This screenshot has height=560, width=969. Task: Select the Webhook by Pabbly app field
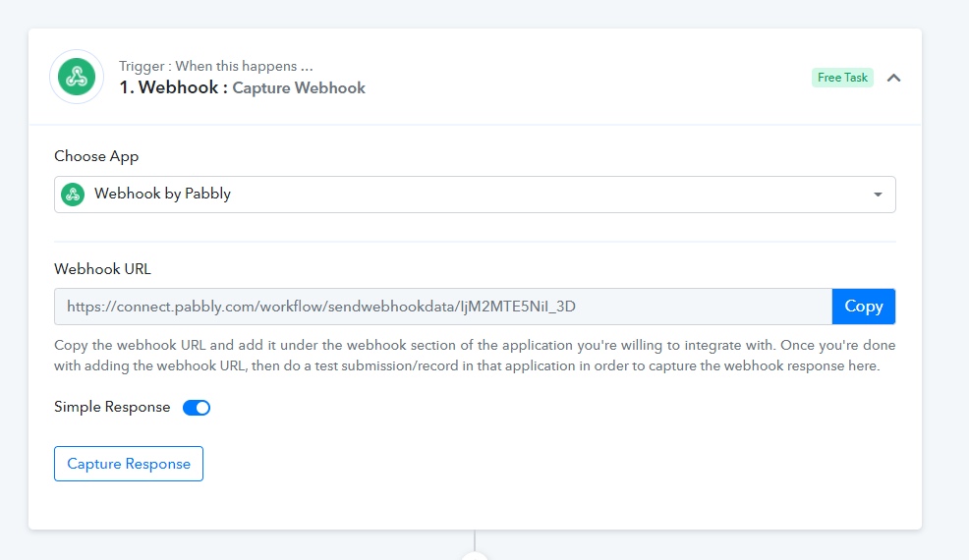tap(475, 195)
